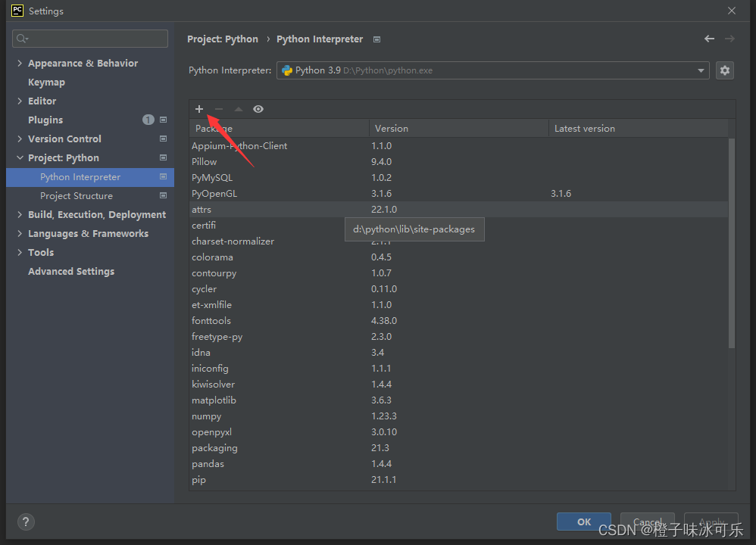Select the fonttools package row

click(458, 320)
